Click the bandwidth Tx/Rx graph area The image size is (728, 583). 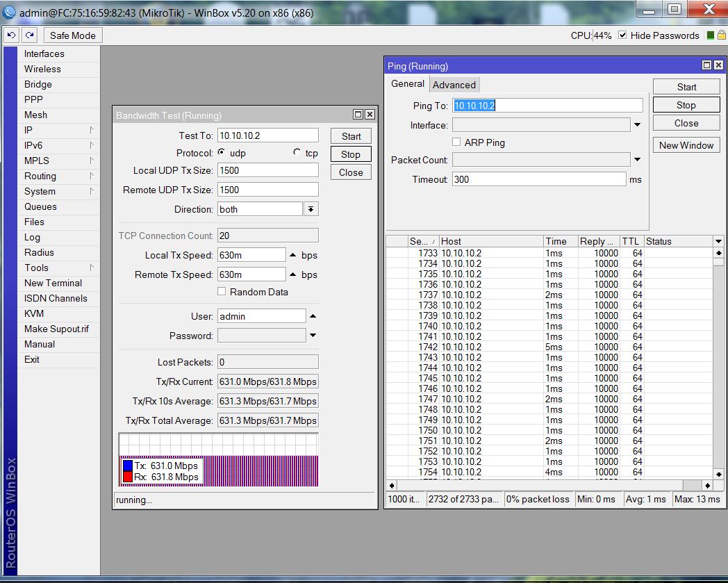tap(219, 460)
